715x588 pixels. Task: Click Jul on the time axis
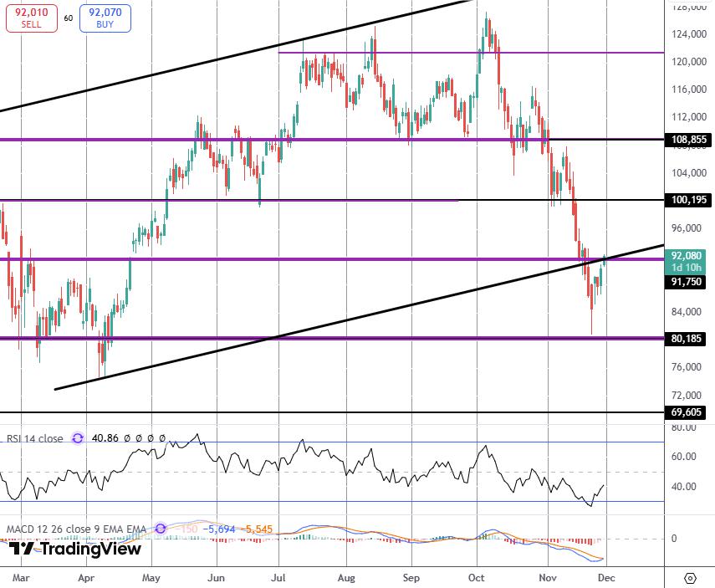click(x=278, y=578)
